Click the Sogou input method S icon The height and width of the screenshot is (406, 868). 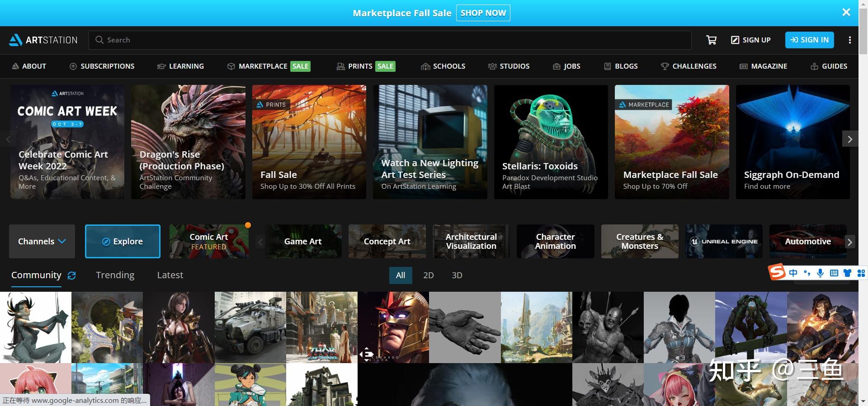[777, 272]
